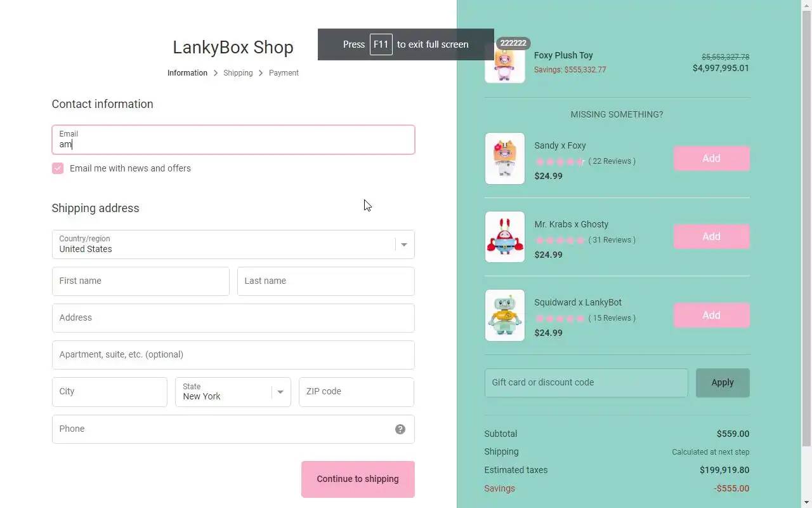
Task: Add Mr. Krabs x Ghosty to the order
Action: (x=711, y=237)
